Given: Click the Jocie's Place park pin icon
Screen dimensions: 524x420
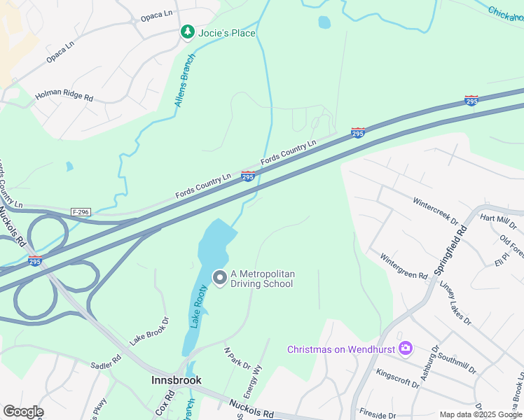Looking at the screenshot, I should coord(188,32).
